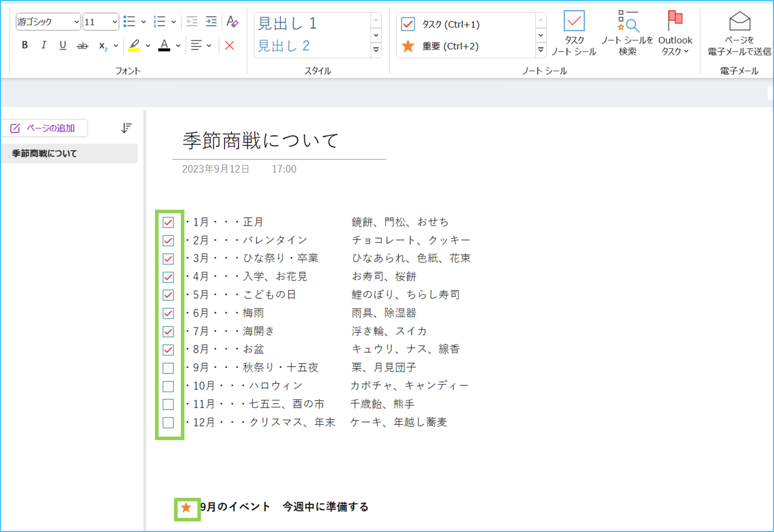This screenshot has height=532, width=774.
Task: Click the text 鏡餅、門松、おせち
Action: (400, 222)
